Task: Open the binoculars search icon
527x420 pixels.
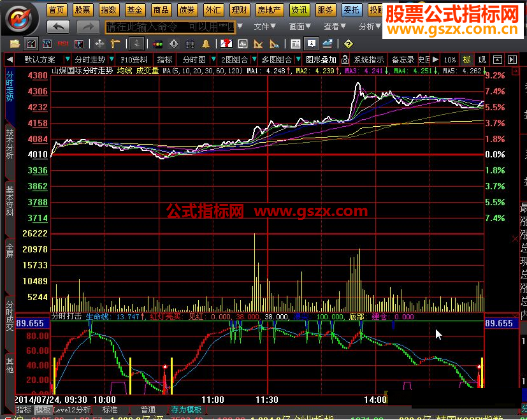Action: [190, 44]
